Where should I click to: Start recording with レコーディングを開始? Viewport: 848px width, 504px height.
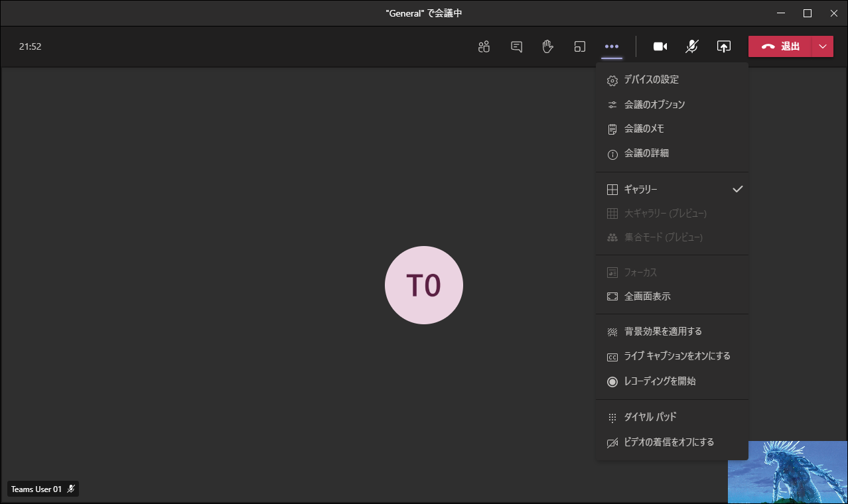(672, 381)
